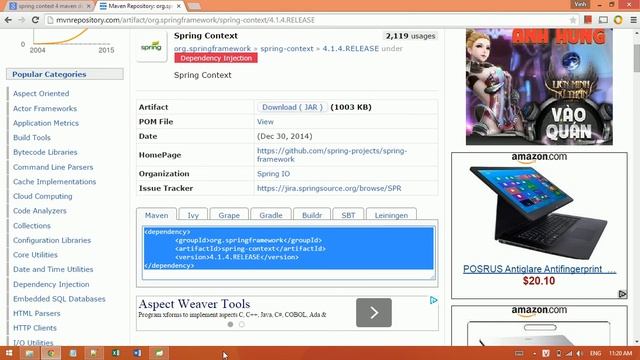Open Collections category
Viewport: 640px width, 360px height.
[32, 225]
